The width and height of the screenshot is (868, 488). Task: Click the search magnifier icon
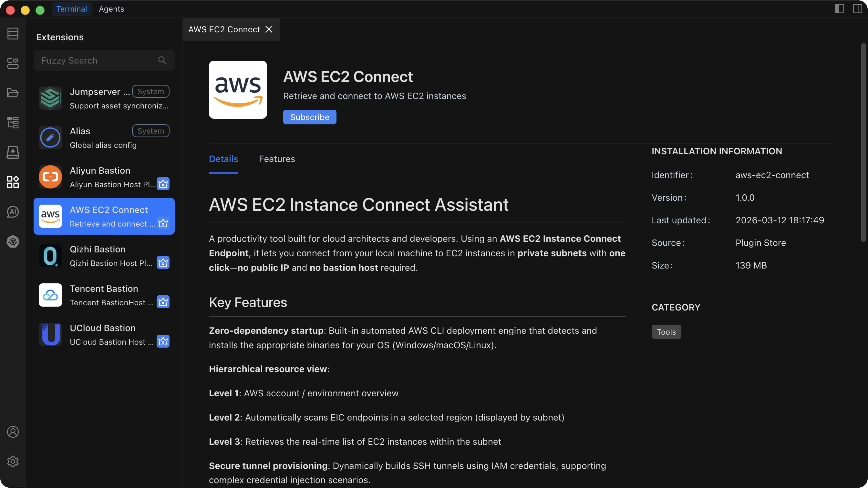[x=162, y=60]
